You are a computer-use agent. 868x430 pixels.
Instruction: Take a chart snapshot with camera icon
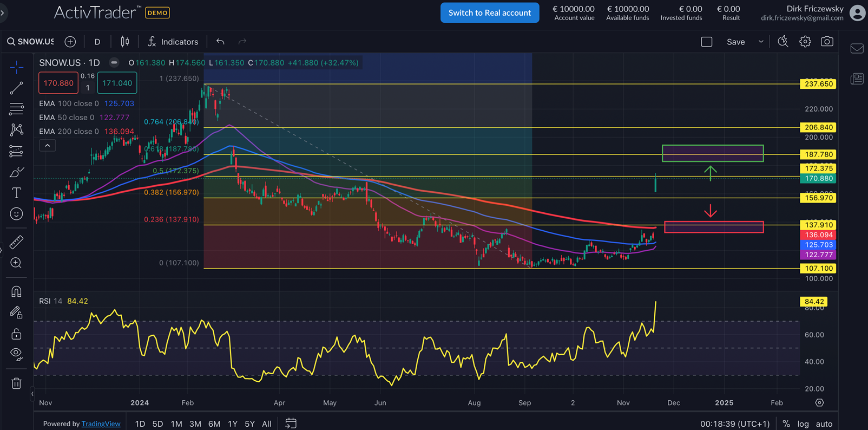click(x=827, y=42)
